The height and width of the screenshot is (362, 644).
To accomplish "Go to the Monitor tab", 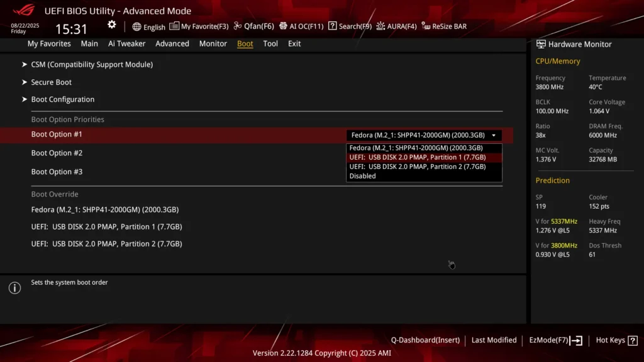I will coord(213,43).
